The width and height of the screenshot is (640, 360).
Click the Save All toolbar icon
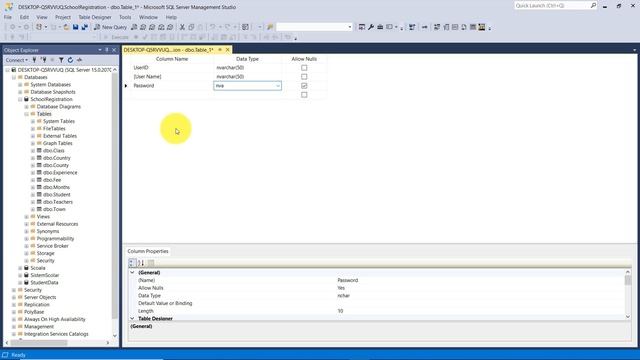pyautogui.click(x=84, y=27)
